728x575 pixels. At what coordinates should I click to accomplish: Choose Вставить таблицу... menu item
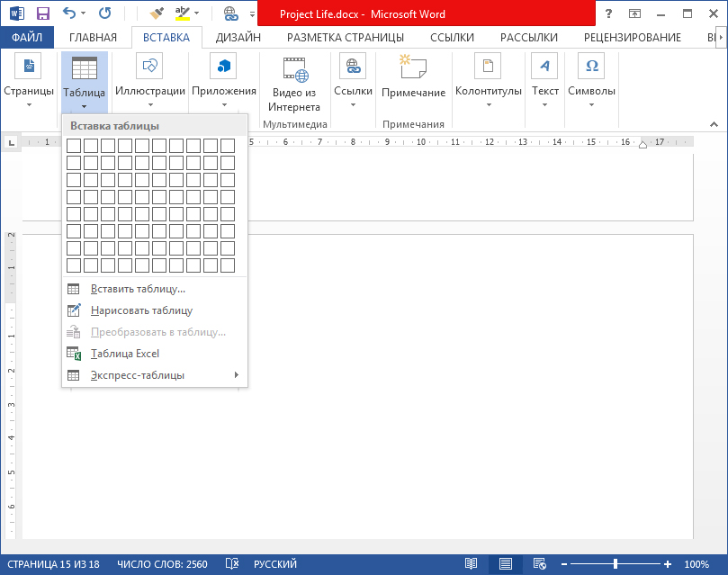(x=155, y=289)
